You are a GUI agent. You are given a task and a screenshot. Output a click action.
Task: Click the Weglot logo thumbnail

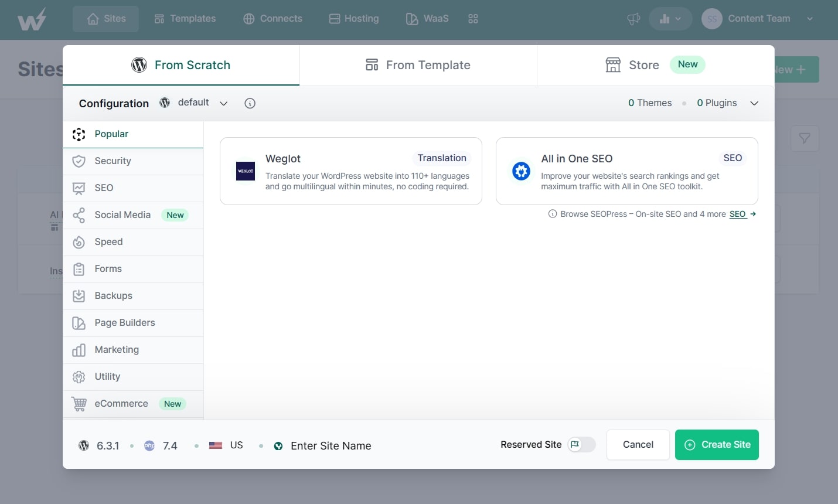[x=246, y=171]
